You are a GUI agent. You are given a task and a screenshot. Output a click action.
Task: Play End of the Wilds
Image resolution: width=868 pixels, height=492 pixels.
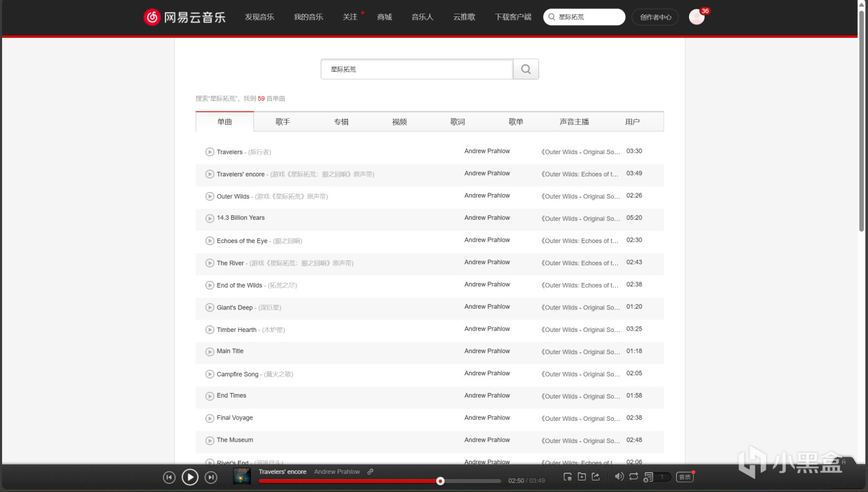[210, 285]
